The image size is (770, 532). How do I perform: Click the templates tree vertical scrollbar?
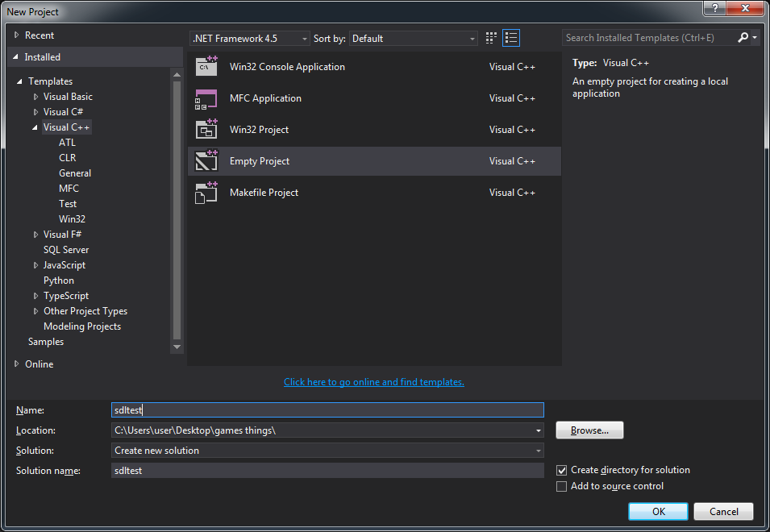point(177,210)
